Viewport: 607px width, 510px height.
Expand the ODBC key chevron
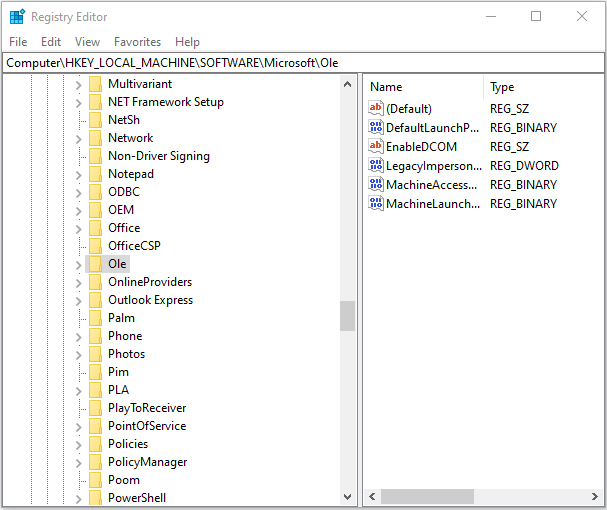coord(79,193)
